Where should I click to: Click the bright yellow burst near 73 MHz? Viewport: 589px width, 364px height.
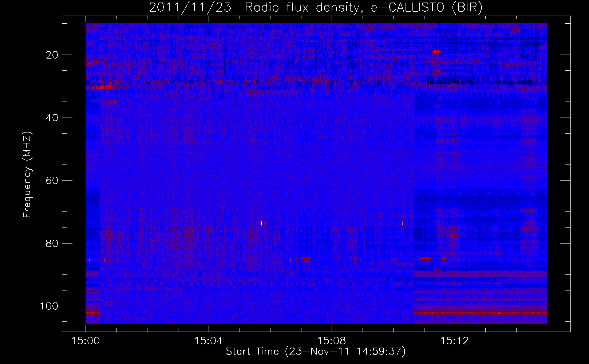261,223
